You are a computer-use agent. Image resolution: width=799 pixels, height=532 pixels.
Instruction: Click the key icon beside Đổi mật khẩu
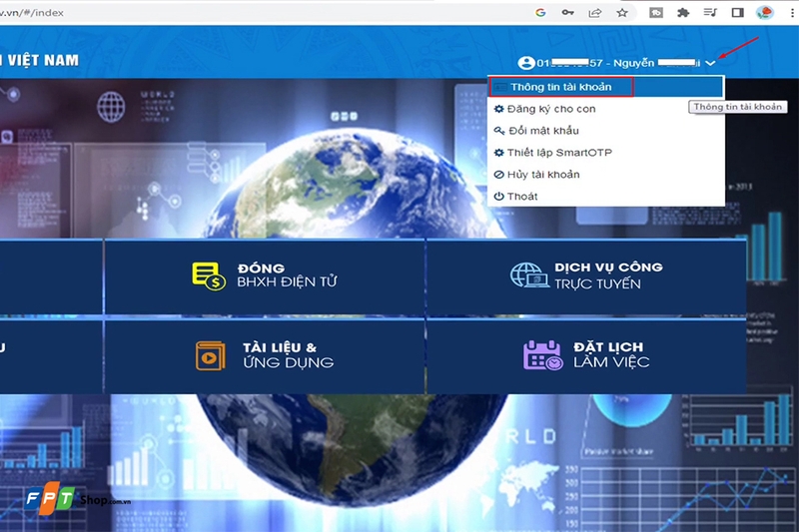[x=499, y=131]
